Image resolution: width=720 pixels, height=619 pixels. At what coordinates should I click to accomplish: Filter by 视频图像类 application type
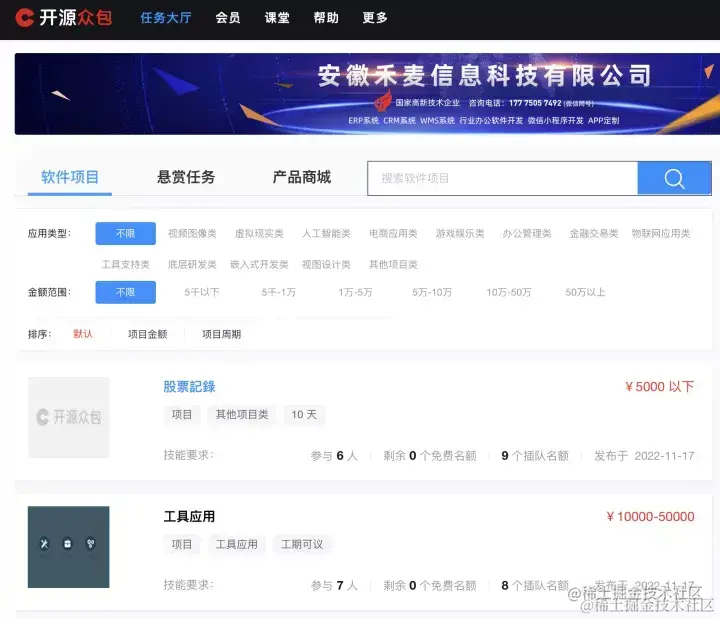pyautogui.click(x=192, y=234)
